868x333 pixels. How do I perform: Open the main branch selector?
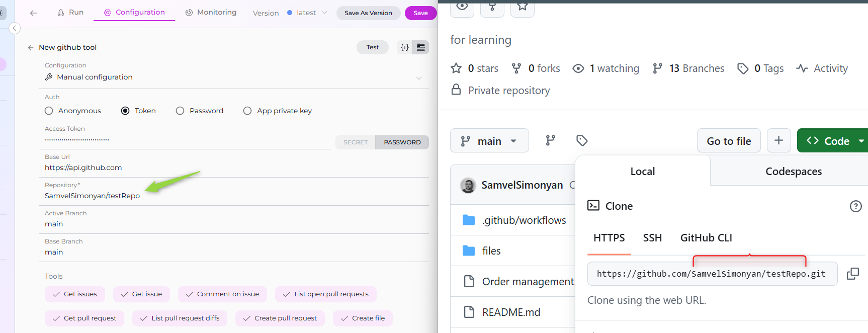click(x=489, y=141)
